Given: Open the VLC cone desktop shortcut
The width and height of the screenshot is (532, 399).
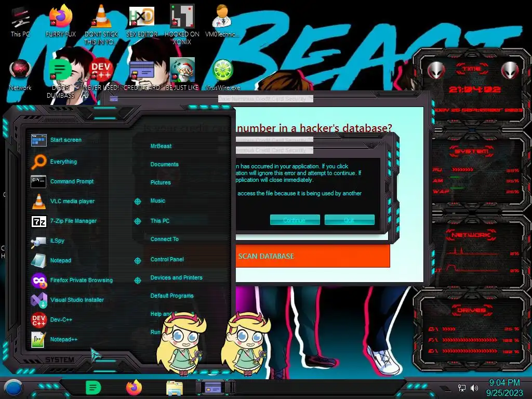Looking at the screenshot, I should point(101,24).
